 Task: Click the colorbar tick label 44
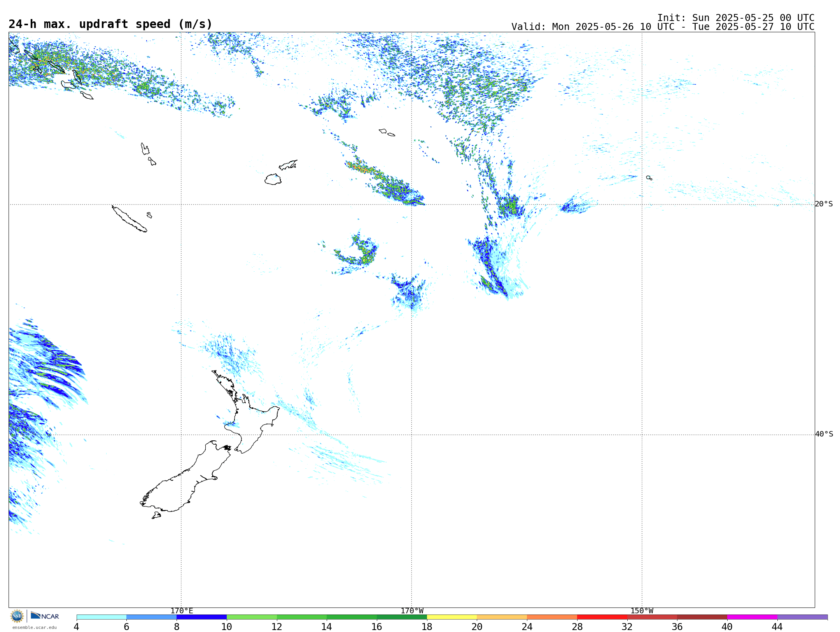777,627
